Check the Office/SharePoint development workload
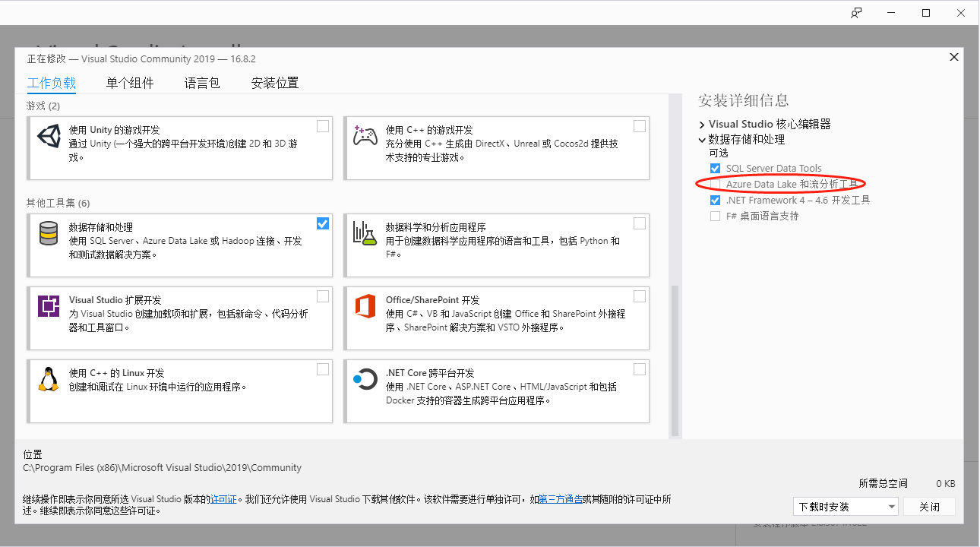 640,296
